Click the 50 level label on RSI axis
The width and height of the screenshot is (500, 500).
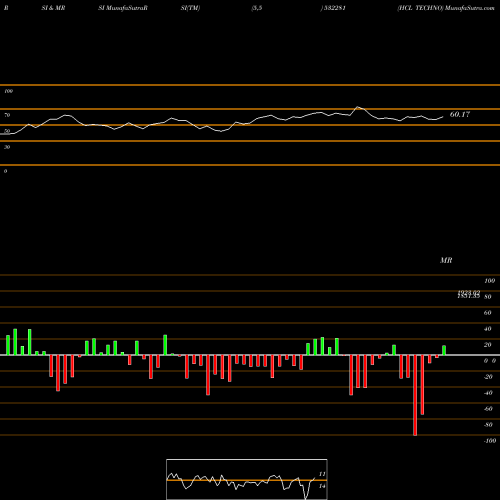[7, 131]
